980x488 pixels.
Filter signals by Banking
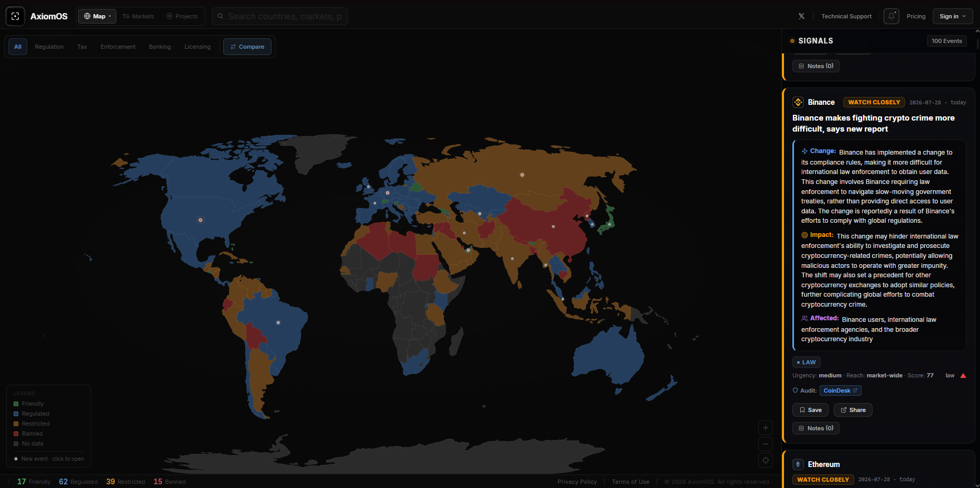(160, 47)
